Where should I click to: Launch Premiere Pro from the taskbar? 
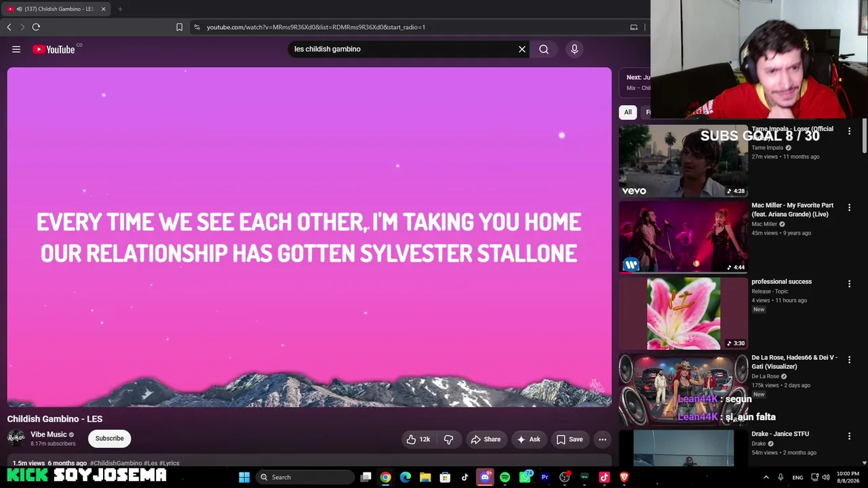pyautogui.click(x=545, y=477)
